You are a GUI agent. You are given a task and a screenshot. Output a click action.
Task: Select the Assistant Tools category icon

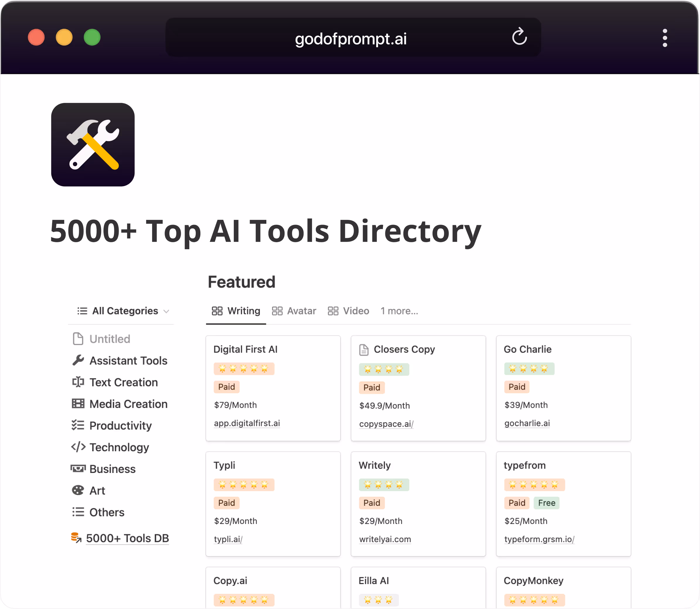click(79, 360)
